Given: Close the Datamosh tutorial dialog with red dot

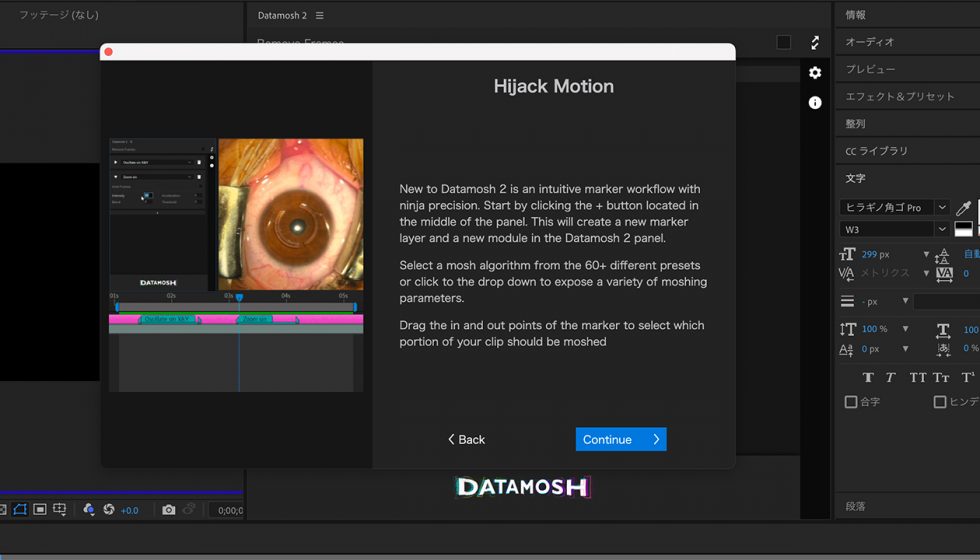Looking at the screenshot, I should [108, 52].
